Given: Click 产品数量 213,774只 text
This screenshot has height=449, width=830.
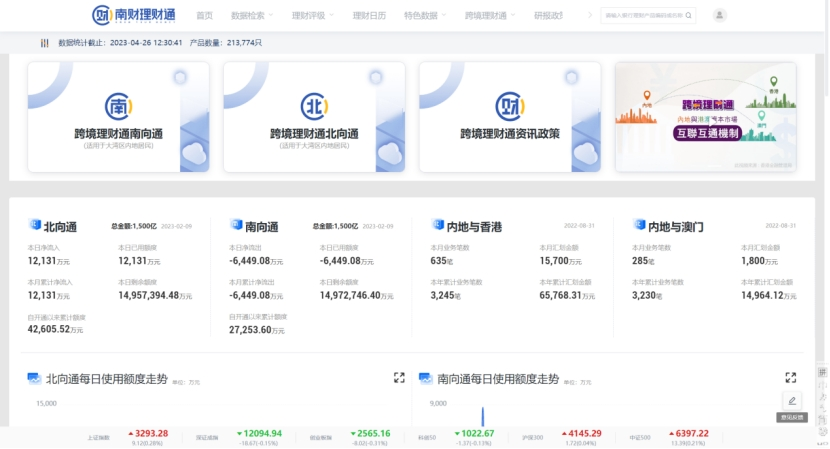Looking at the screenshot, I should pos(225,43).
